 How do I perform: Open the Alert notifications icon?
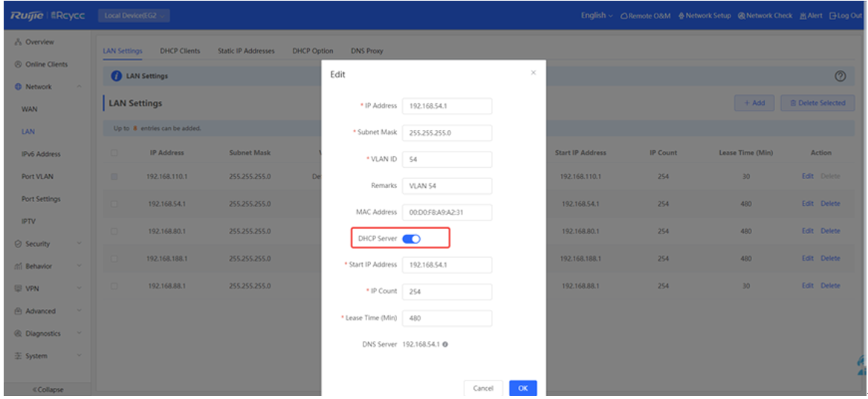tap(803, 16)
